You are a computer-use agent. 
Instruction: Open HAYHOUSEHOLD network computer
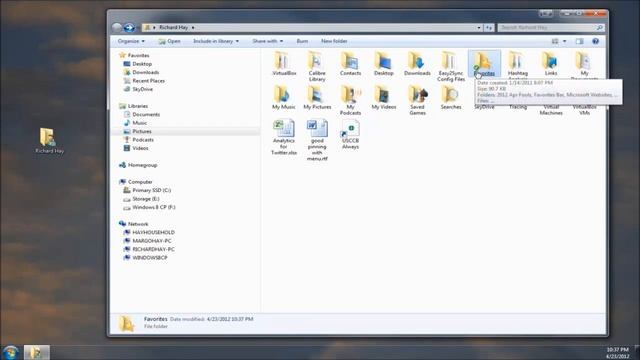click(149, 232)
